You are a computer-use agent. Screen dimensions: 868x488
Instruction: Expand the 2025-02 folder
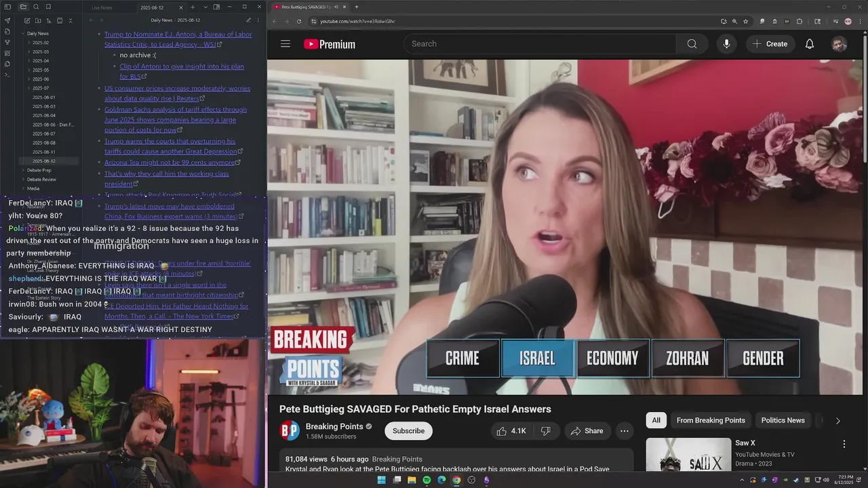[x=28, y=43]
